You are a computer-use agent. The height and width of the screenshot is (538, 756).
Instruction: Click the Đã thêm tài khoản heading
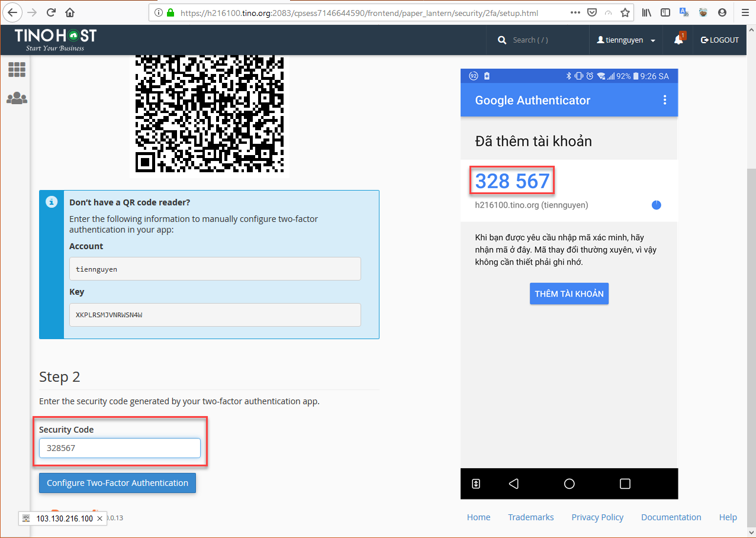(x=533, y=141)
